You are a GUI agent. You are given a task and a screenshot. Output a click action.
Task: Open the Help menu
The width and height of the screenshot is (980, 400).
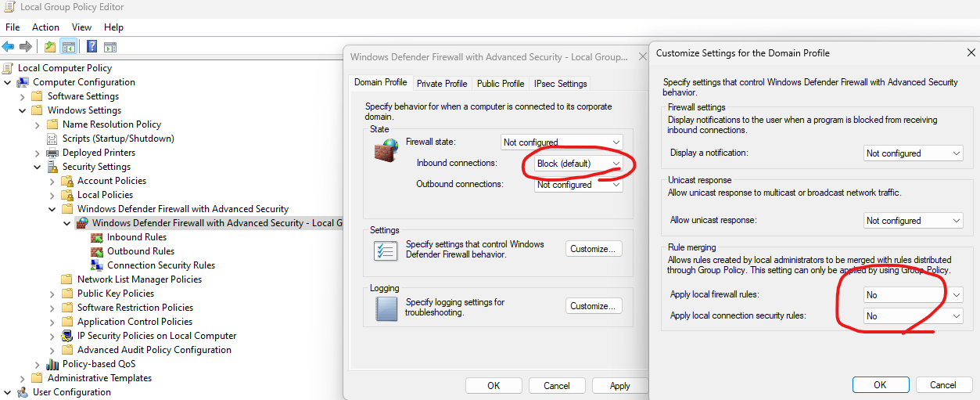click(x=113, y=27)
